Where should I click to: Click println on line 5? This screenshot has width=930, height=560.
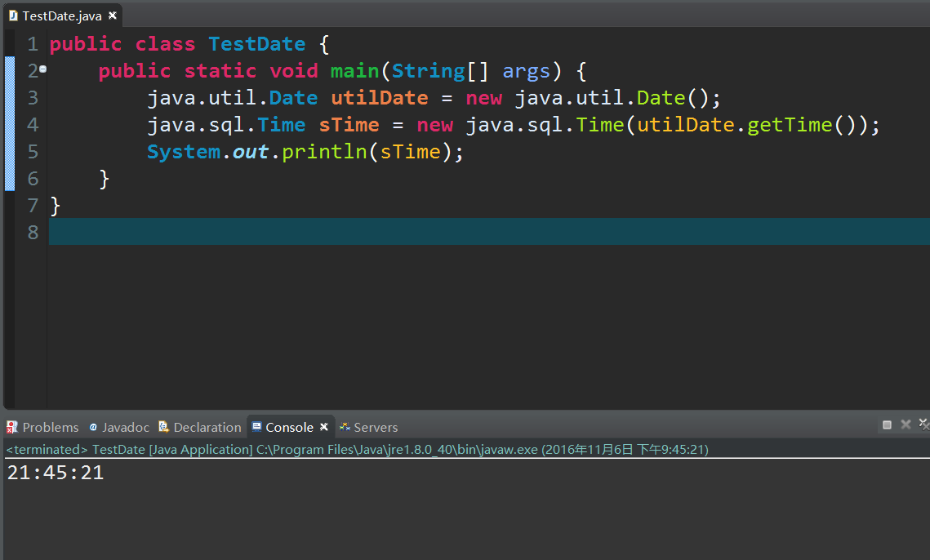(324, 153)
